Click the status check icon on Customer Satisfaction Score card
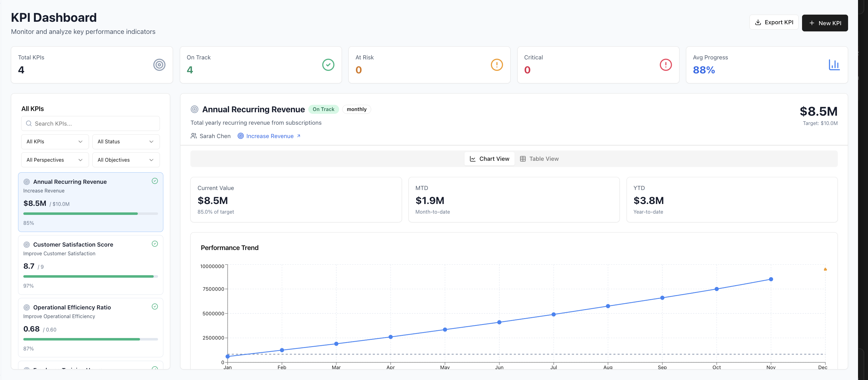The image size is (868, 380). pyautogui.click(x=155, y=243)
